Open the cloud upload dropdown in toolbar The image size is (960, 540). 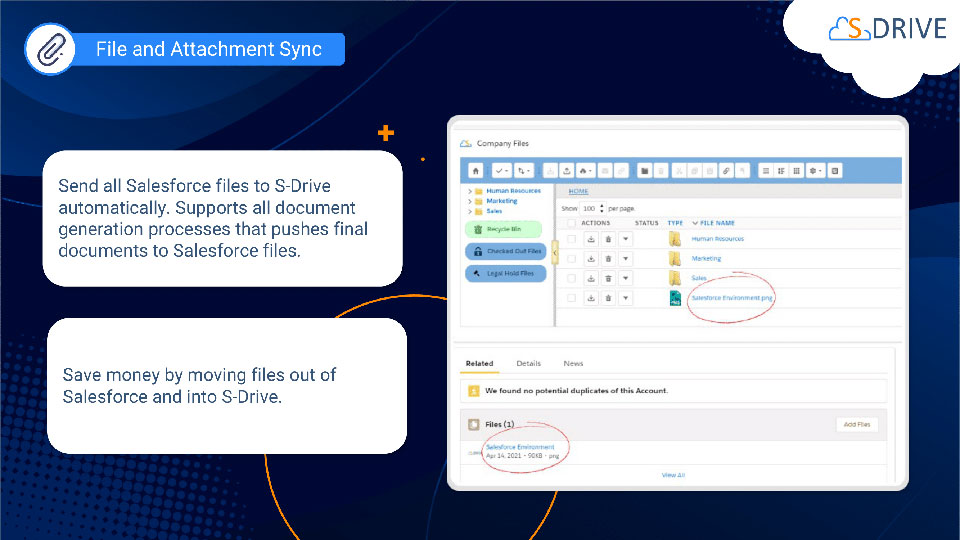(585, 171)
